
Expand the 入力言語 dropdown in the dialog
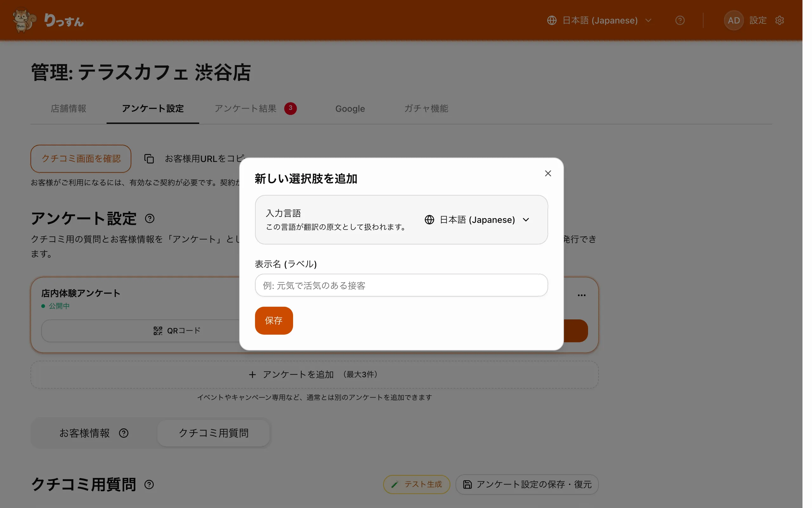[x=477, y=220]
